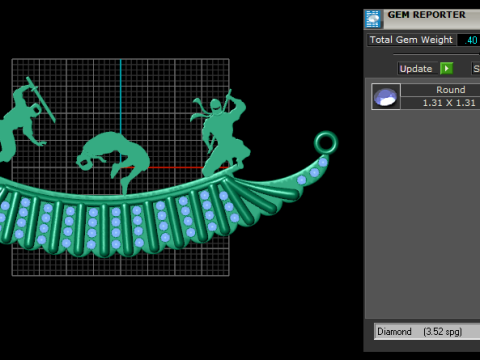Select the crouching ninja figure in center
The height and width of the screenshot is (360, 480).
[113, 162]
